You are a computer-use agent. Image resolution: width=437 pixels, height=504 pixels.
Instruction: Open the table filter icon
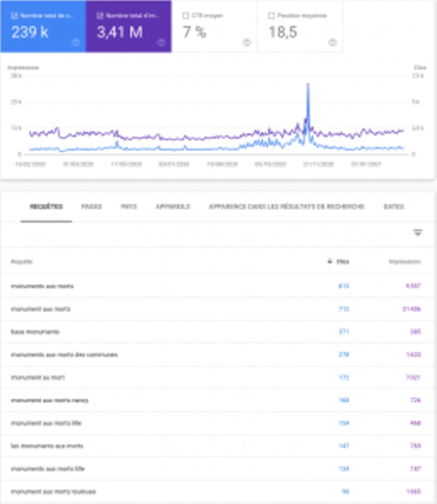pos(418,232)
